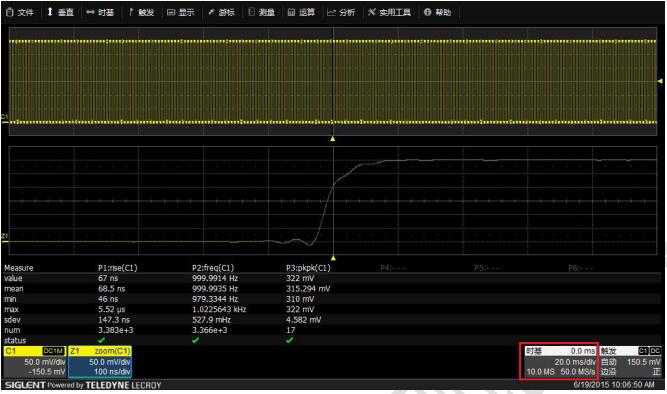667x394 pixels.
Task: Open the C1 channel descriptor box
Action: [35, 362]
